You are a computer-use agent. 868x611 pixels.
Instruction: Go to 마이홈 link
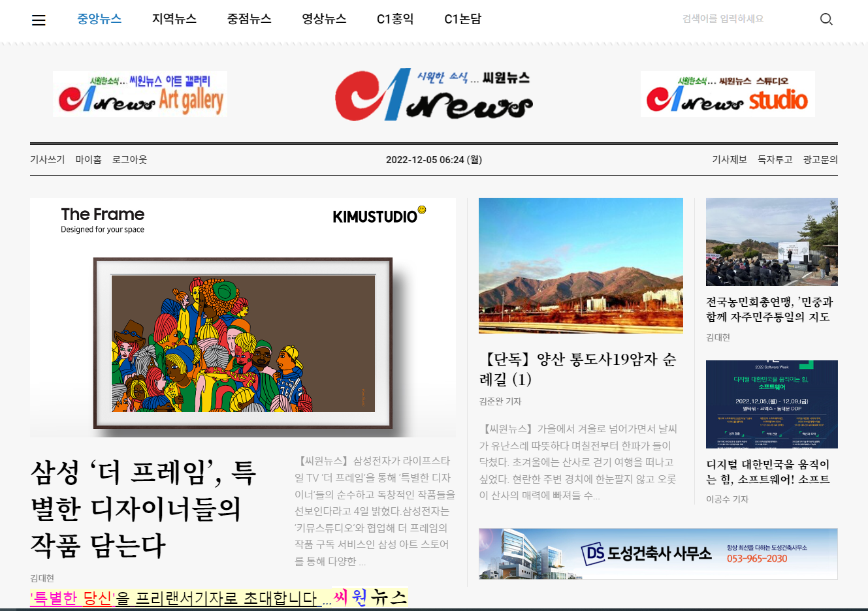click(x=88, y=159)
